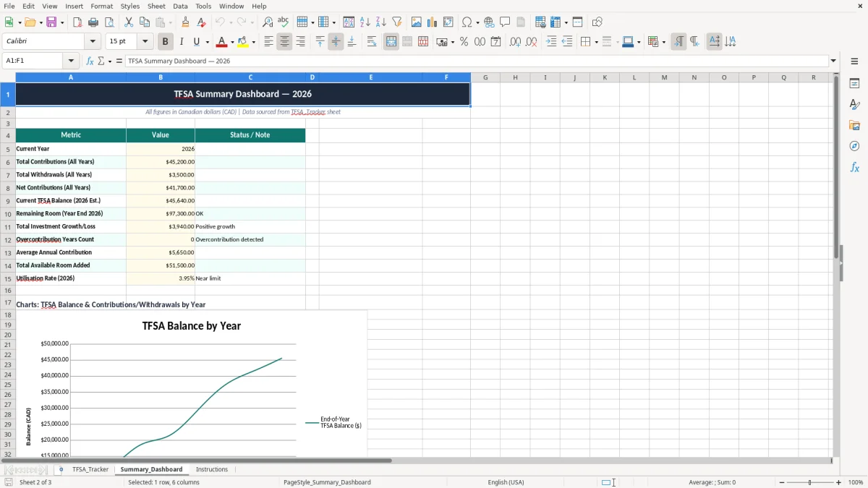The width and height of the screenshot is (868, 488).
Task: Insert a comment
Action: tap(505, 22)
